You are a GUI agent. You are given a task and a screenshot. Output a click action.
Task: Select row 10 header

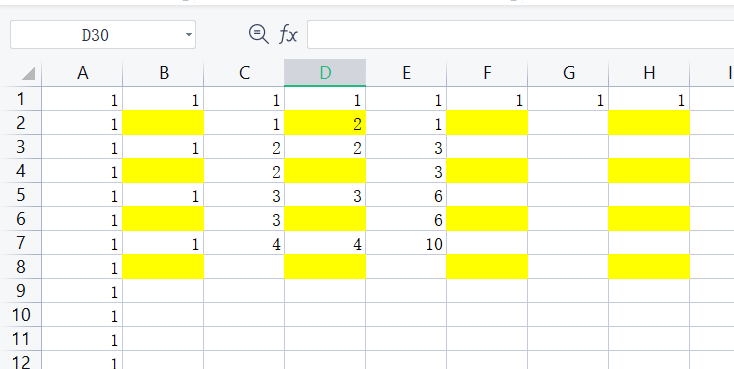coord(21,314)
